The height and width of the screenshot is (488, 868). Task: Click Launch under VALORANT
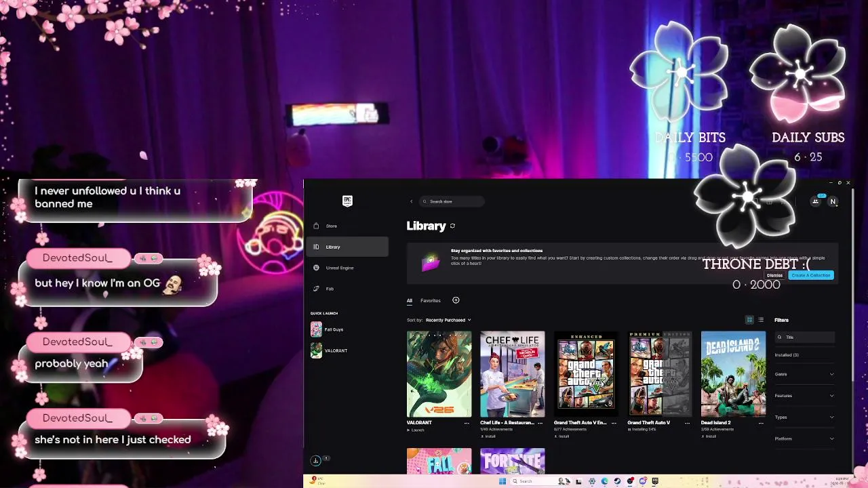416,430
